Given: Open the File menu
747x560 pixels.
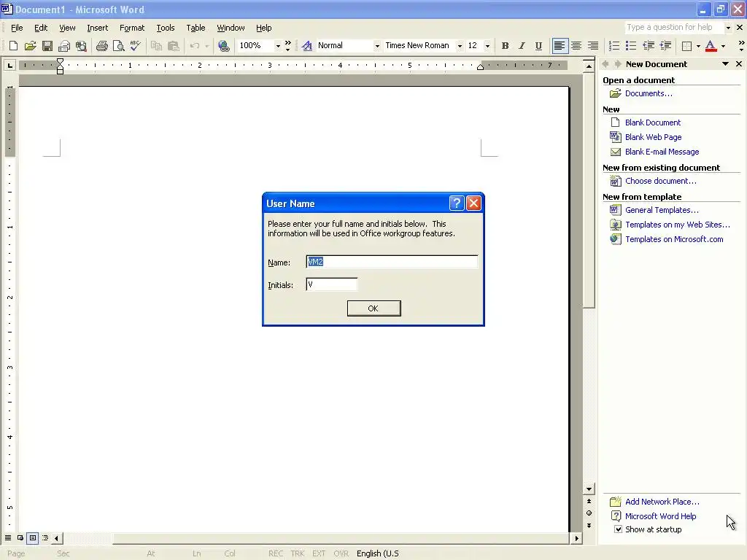Looking at the screenshot, I should pyautogui.click(x=17, y=28).
